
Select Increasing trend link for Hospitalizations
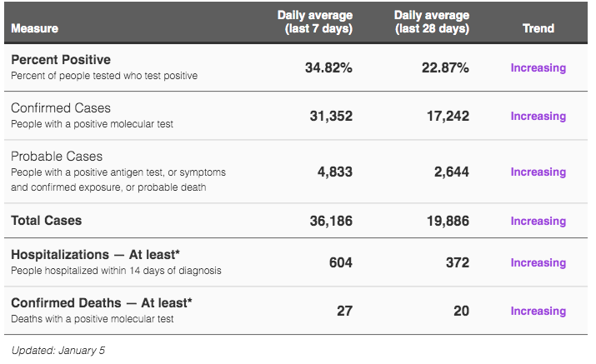click(538, 263)
